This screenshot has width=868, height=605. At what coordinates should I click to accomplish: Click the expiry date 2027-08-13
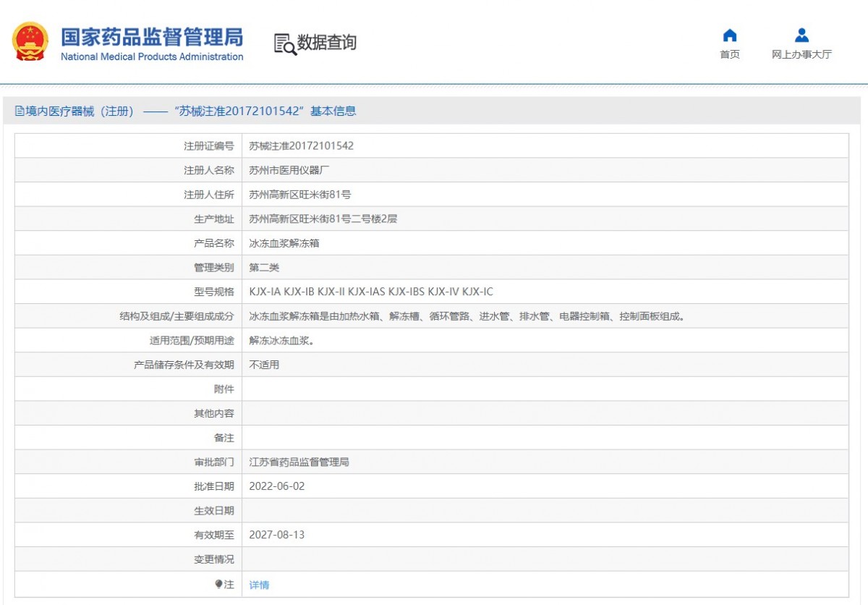coord(278,535)
